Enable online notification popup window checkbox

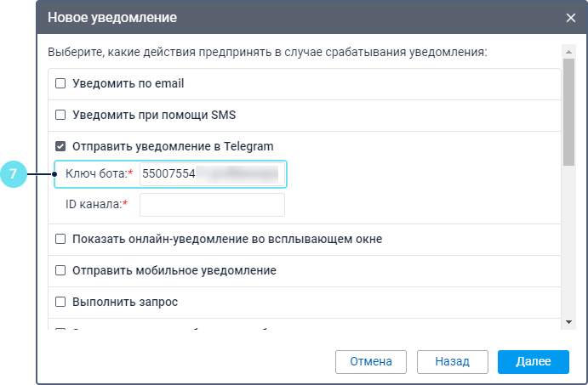tap(60, 239)
